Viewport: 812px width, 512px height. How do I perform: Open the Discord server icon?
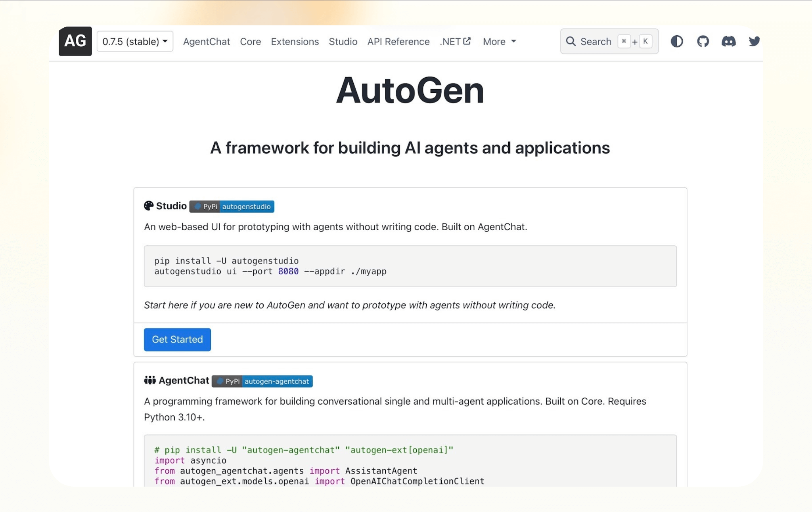point(728,41)
